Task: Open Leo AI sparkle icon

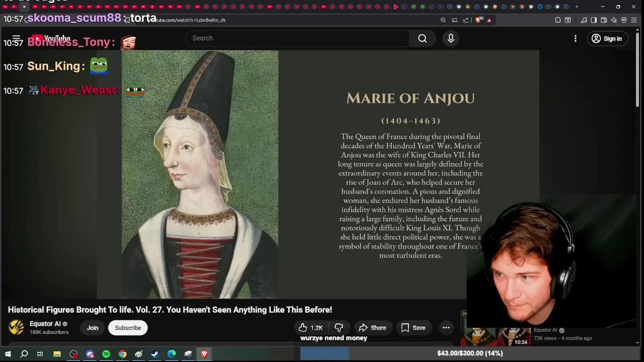Action: [614, 20]
